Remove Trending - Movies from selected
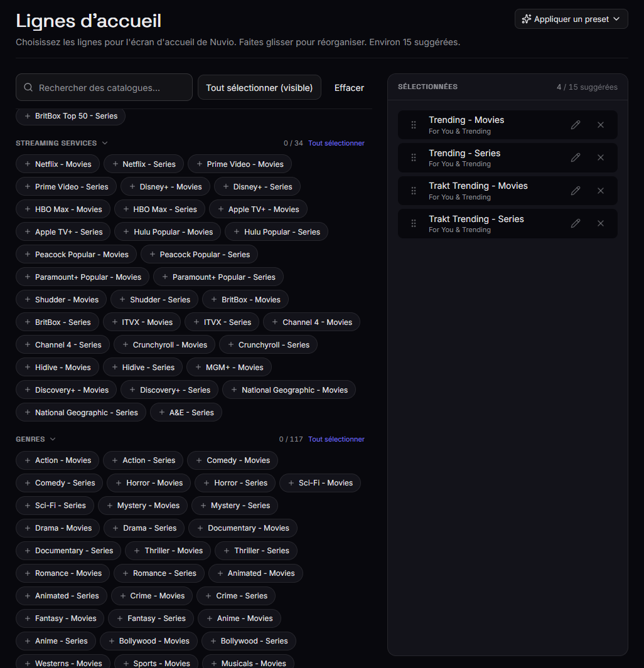This screenshot has height=668, width=644. point(601,125)
